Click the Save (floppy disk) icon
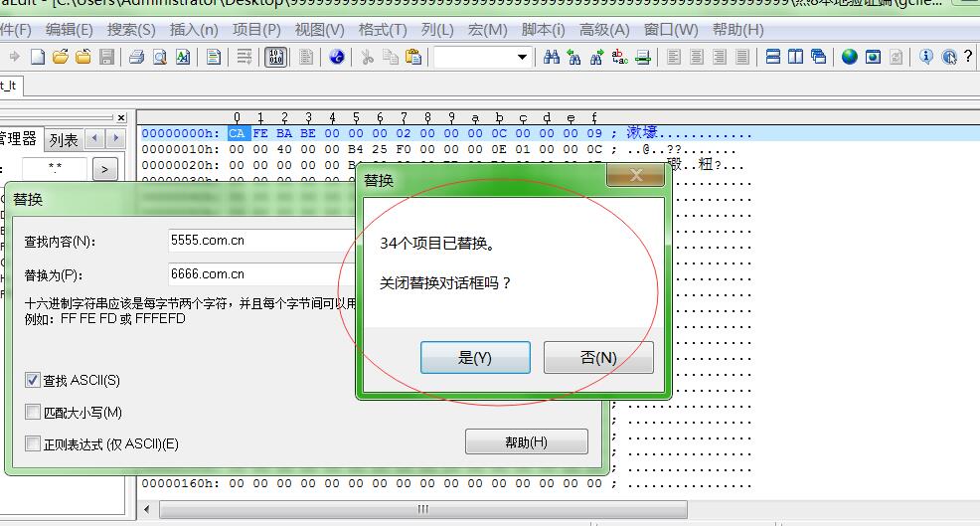The image size is (980, 526). [106, 58]
